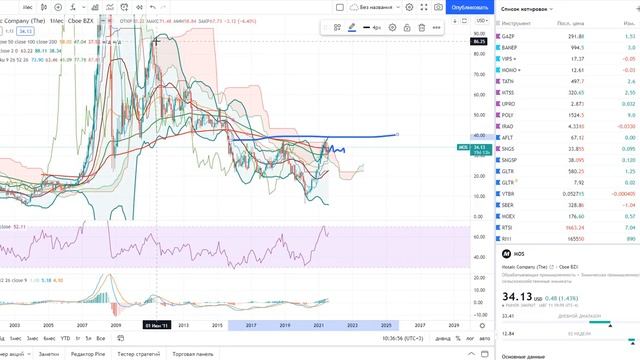Set range to 1 month
This screenshot has width=640, height=360.
[16, 338]
